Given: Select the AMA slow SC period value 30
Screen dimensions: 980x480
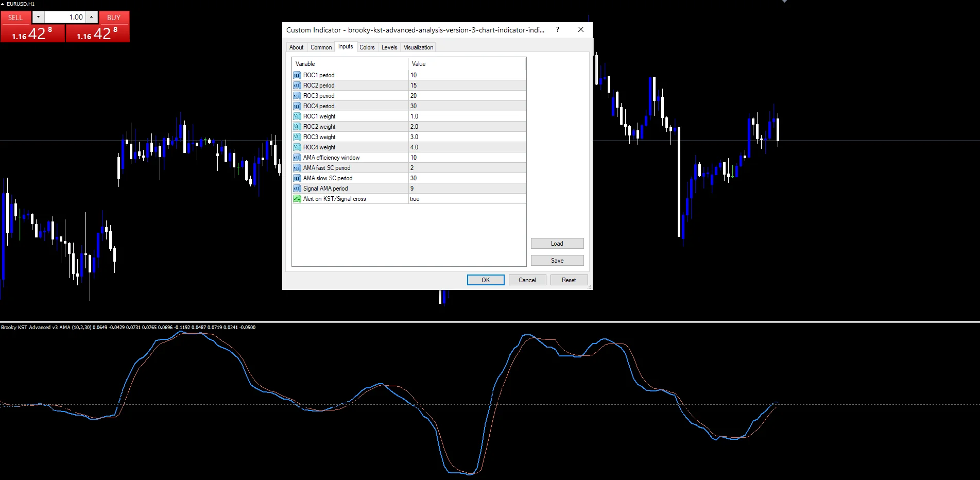Looking at the screenshot, I should coord(467,178).
